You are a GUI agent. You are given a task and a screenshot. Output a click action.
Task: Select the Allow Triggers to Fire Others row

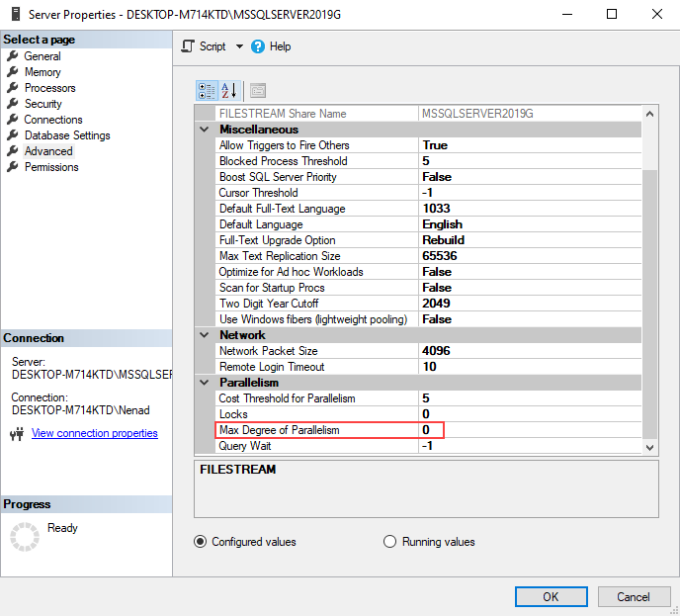pyautogui.click(x=428, y=145)
